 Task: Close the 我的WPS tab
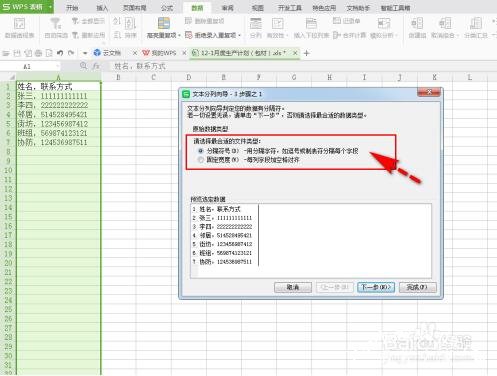[184, 53]
